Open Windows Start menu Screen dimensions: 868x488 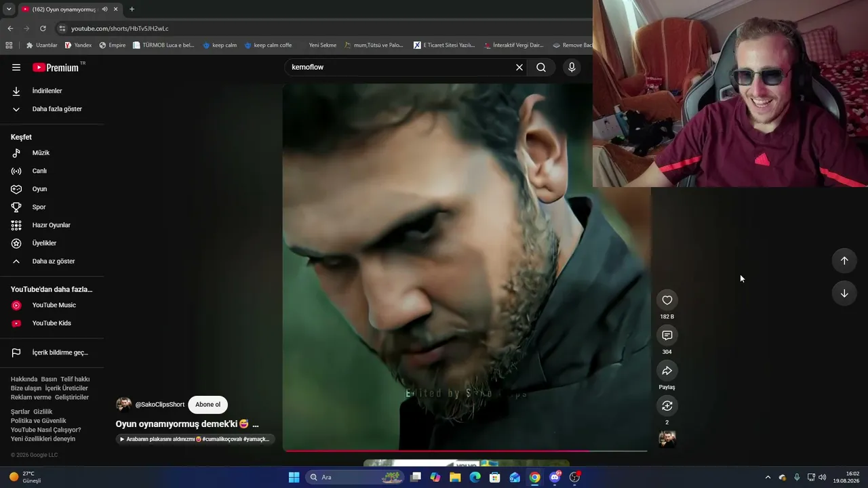[294, 477]
